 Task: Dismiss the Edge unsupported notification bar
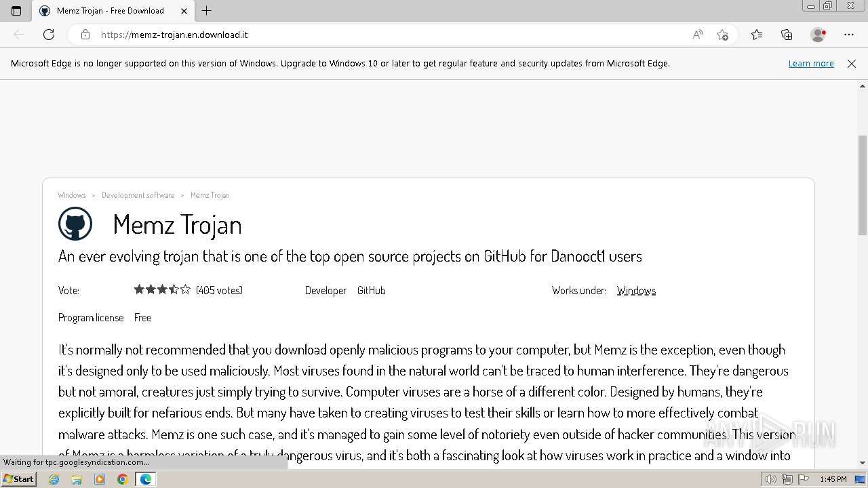[x=852, y=64]
